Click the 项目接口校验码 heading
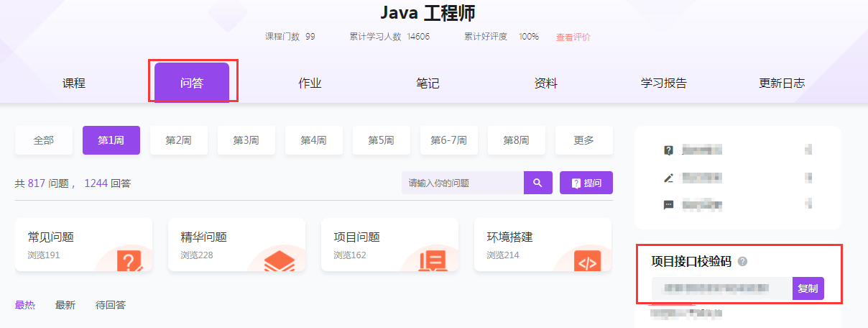 coord(691,262)
